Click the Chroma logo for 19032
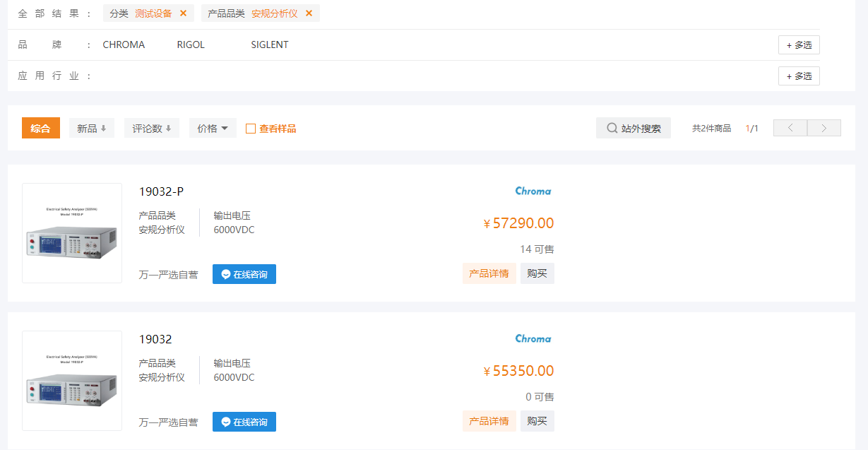The width and height of the screenshot is (868, 450). click(533, 338)
